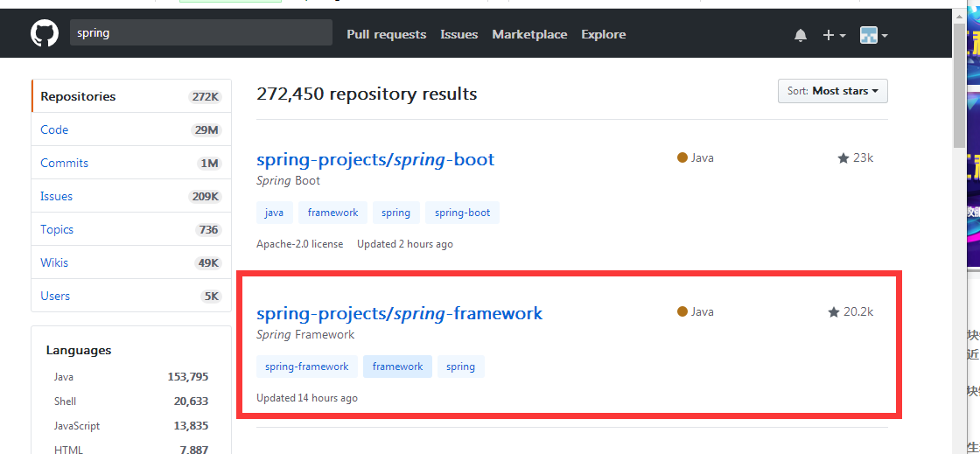This screenshot has height=454, width=980.
Task: Click the spring-framework topic tag
Action: (x=307, y=367)
